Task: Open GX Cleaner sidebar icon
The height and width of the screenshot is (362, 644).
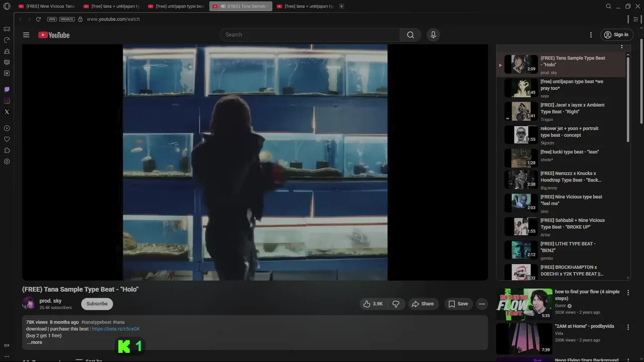Action: (x=7, y=51)
